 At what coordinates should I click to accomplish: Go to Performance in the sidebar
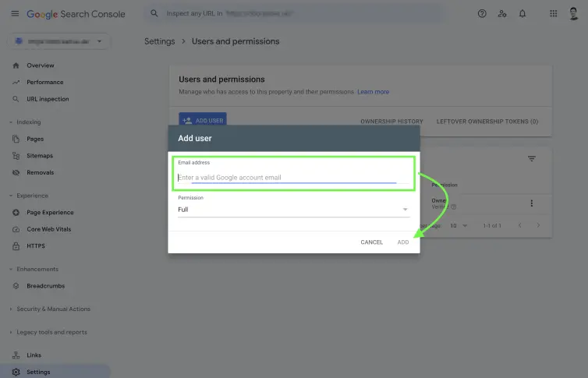pyautogui.click(x=44, y=83)
